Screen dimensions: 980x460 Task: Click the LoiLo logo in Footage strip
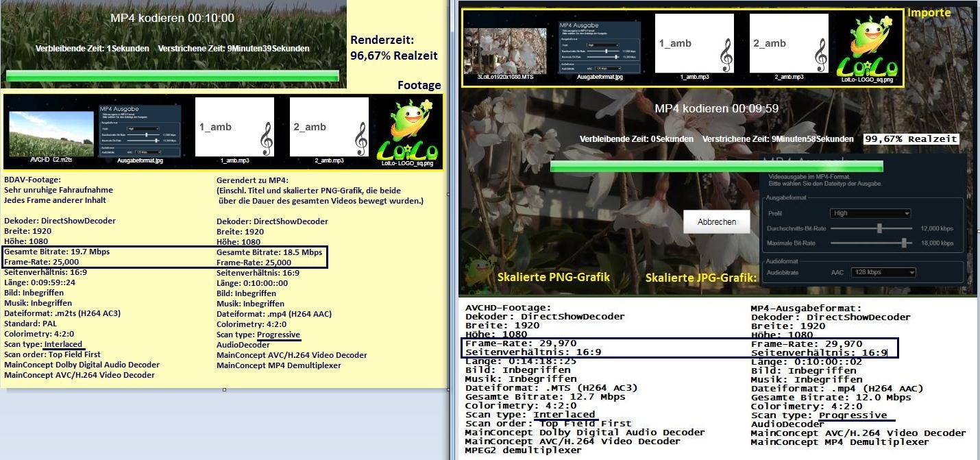point(408,130)
